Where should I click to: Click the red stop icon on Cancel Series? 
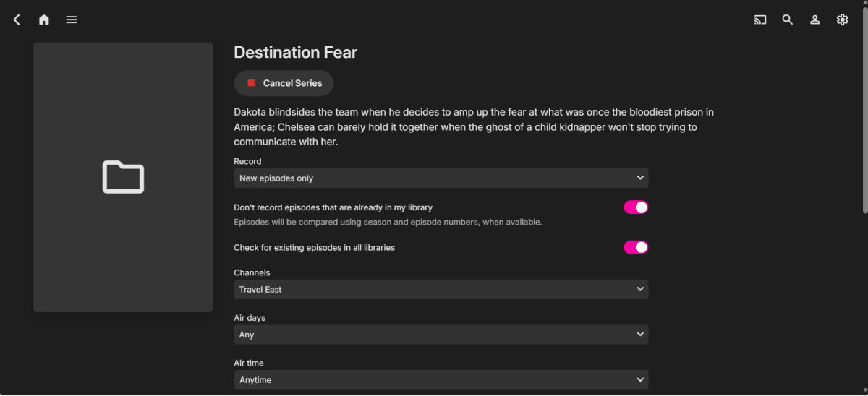click(x=251, y=83)
